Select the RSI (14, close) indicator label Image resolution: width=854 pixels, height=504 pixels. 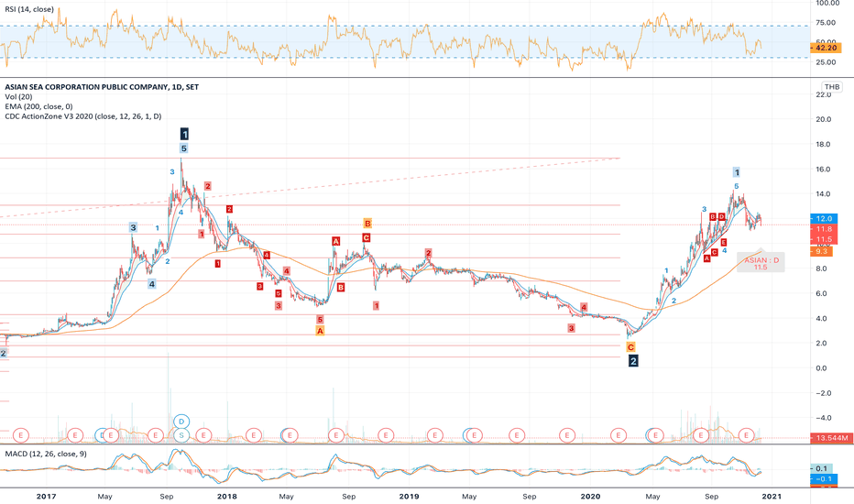point(29,9)
